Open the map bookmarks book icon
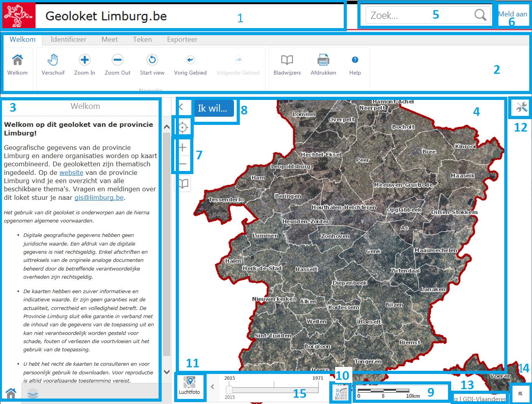 183,183
